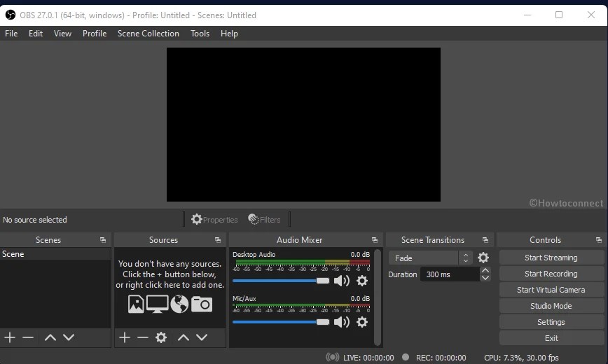Open the Tools menu
Screen dimensions: 608x364
tap(200, 34)
